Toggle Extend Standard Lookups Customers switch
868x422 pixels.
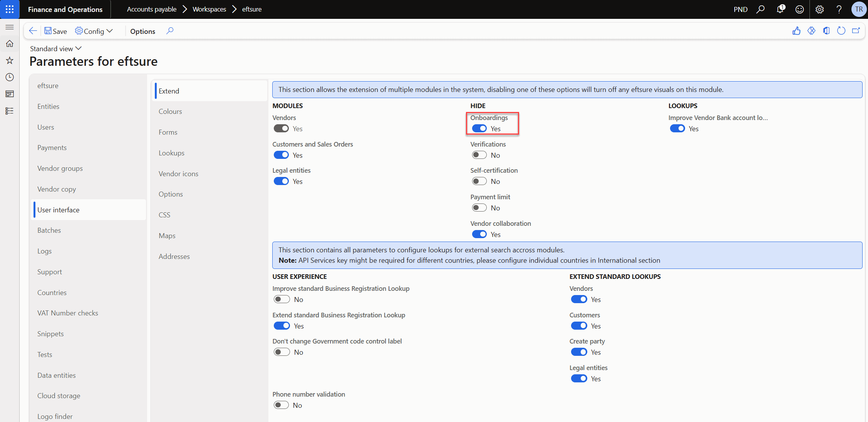pos(579,326)
